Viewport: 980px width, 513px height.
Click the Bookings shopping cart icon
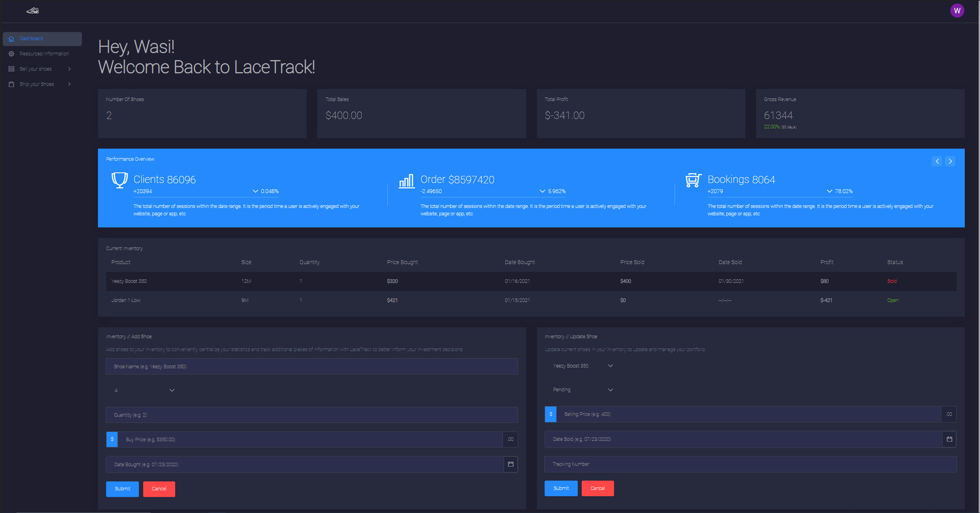[693, 180]
